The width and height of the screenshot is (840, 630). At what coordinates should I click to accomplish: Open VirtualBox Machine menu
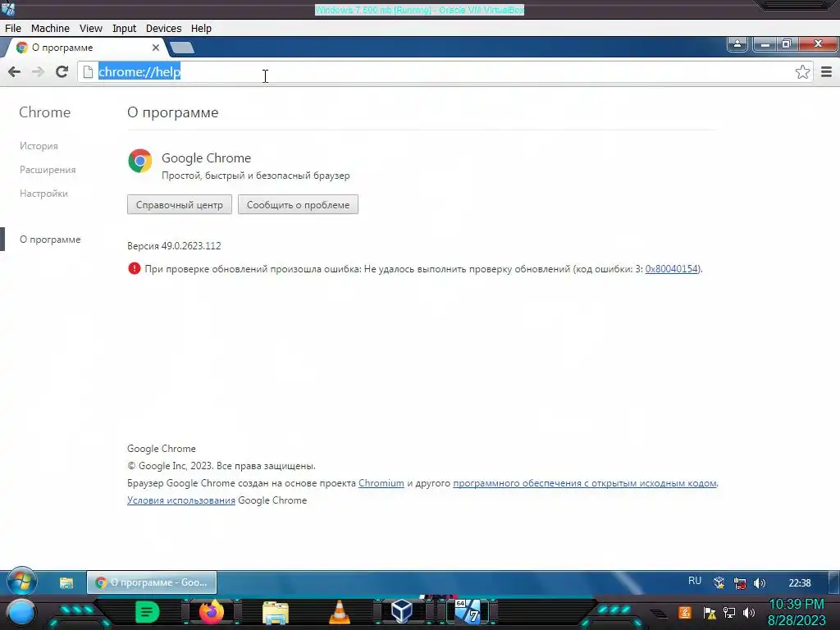click(50, 29)
